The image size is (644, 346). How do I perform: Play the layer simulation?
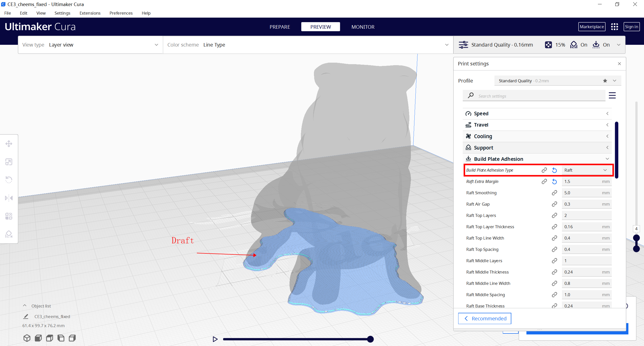[215, 339]
